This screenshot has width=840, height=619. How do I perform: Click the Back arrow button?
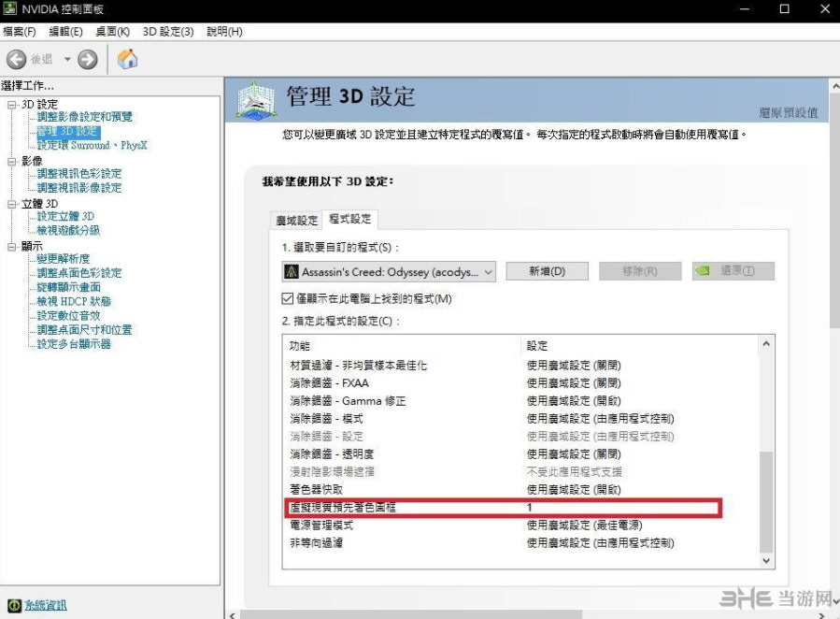click(17, 60)
